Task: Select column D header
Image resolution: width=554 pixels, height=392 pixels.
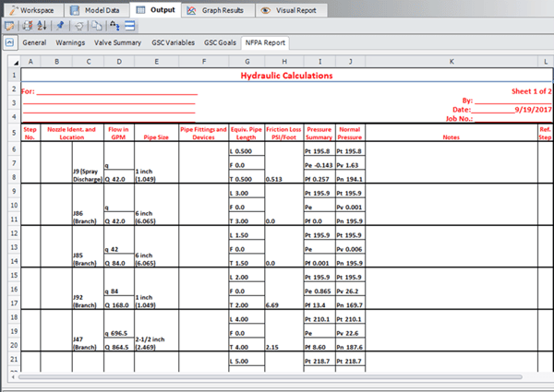Action: coord(119,62)
